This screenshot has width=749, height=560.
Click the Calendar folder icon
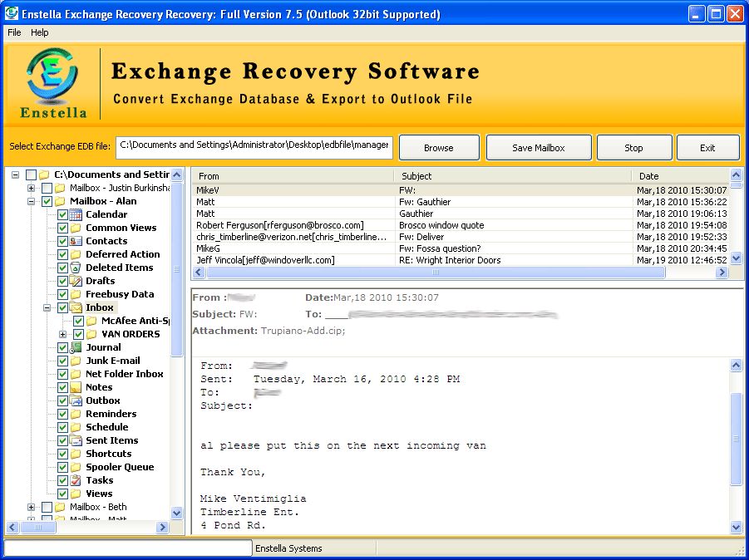[x=76, y=214]
